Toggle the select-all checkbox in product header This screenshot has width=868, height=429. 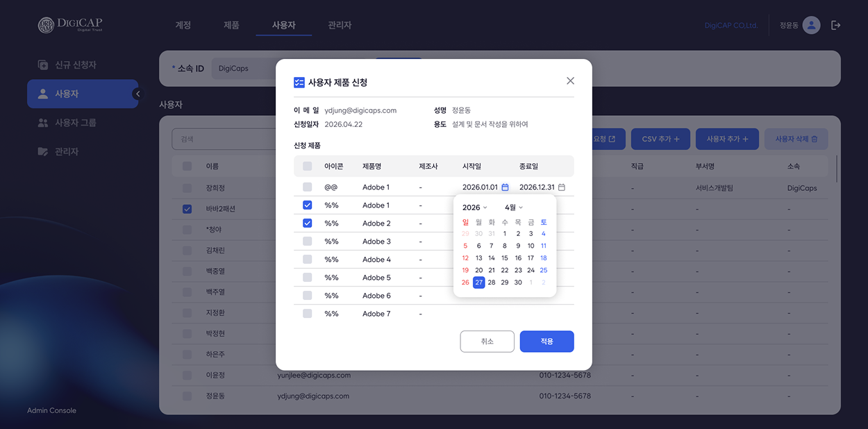308,167
